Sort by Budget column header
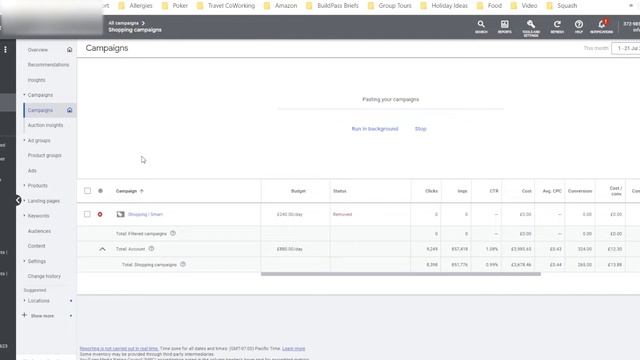Screen dimensions: 640x360 (x=298, y=191)
